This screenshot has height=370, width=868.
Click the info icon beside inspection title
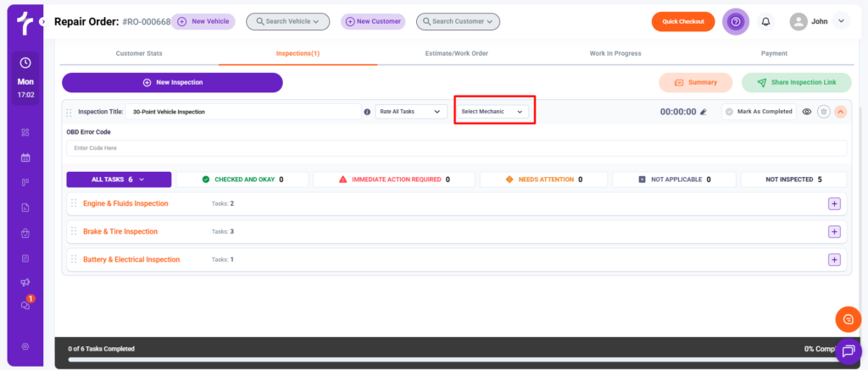coord(367,112)
